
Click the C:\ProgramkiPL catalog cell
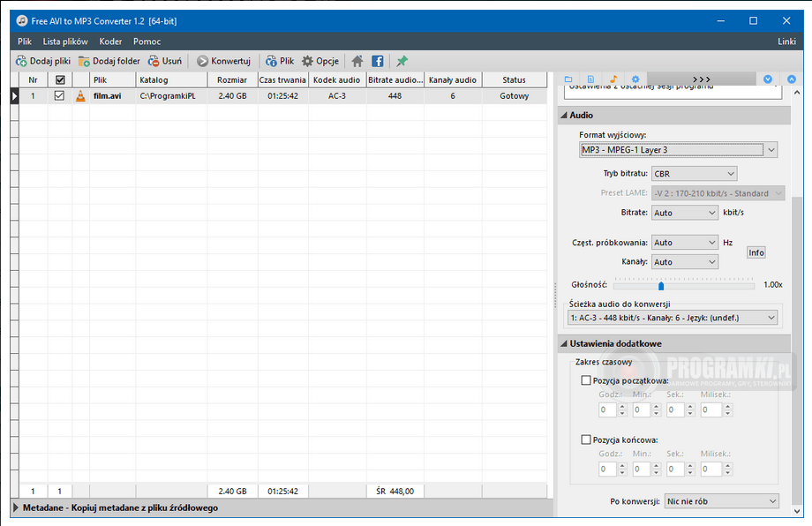point(171,96)
